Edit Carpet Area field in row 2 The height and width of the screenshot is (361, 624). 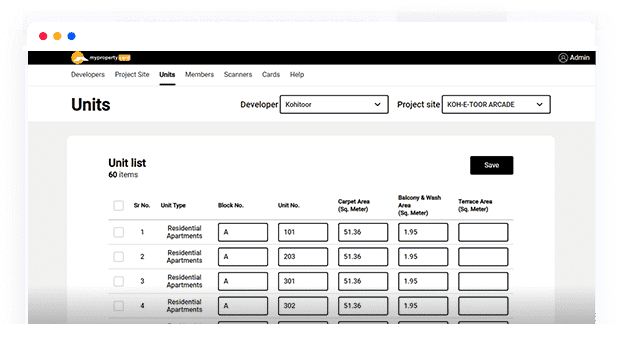coord(363,257)
